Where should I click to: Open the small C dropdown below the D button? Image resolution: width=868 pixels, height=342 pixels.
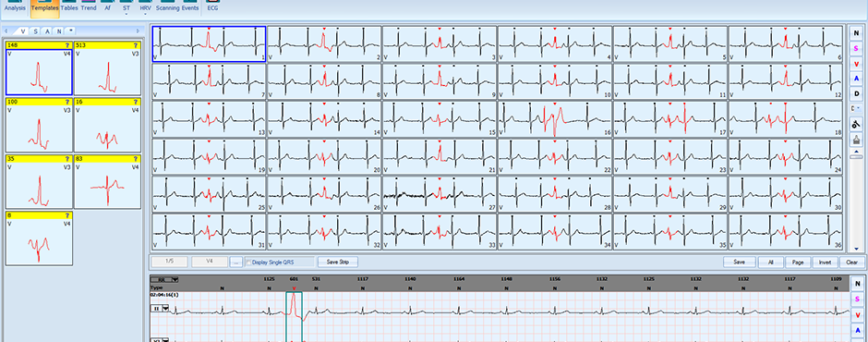[856, 109]
